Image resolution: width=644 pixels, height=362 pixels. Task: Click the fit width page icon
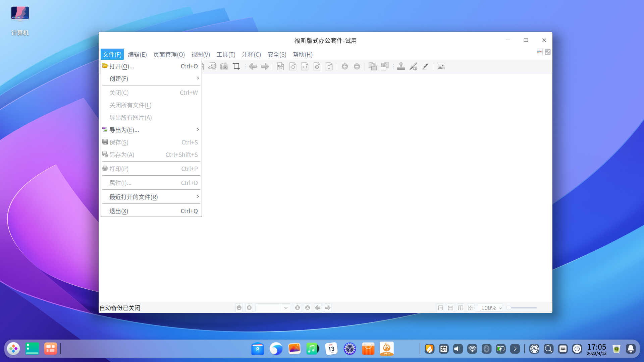tap(305, 66)
